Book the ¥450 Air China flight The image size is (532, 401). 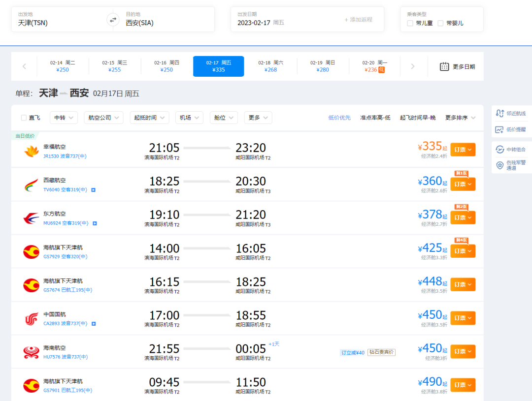click(463, 318)
